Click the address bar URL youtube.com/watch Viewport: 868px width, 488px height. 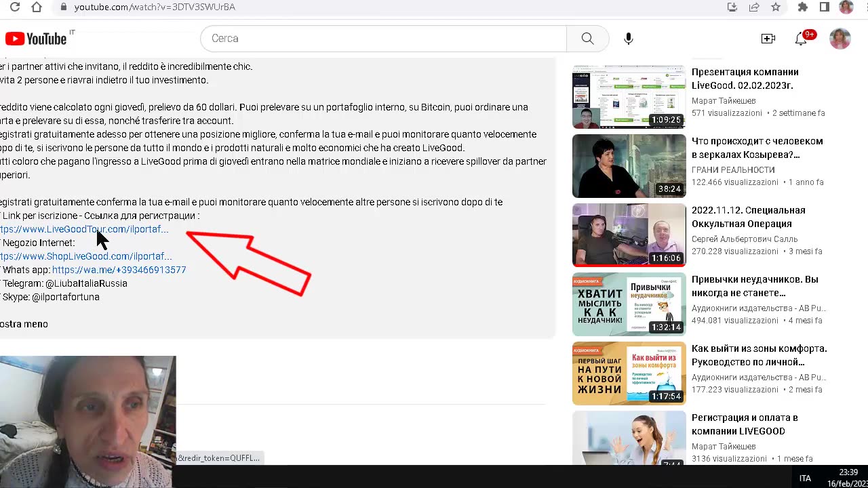click(x=155, y=7)
